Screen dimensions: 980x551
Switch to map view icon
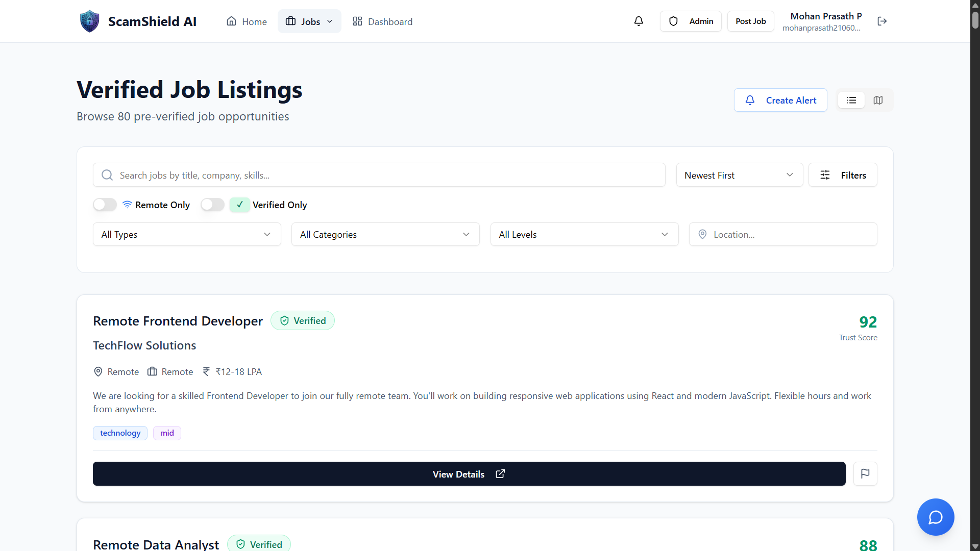[x=878, y=101]
